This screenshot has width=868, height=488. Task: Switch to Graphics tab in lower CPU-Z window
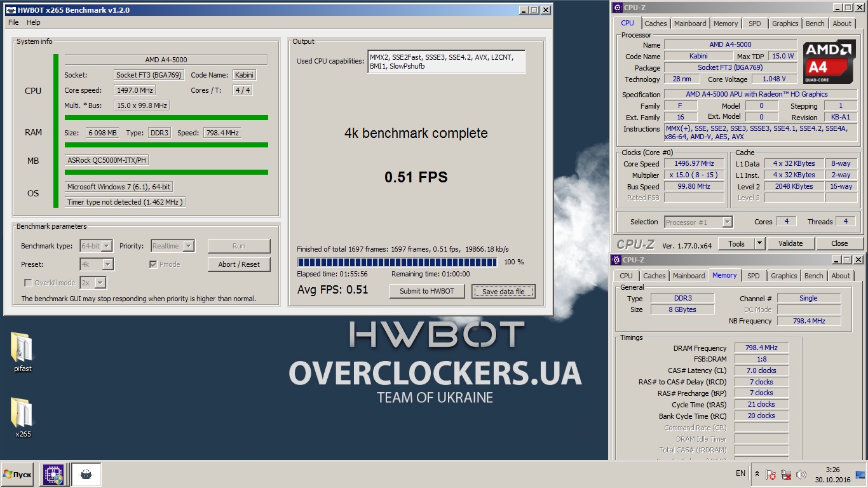(784, 276)
